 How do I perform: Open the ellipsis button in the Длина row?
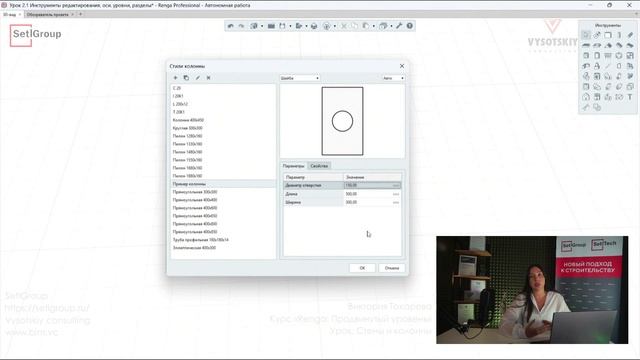(x=396, y=194)
